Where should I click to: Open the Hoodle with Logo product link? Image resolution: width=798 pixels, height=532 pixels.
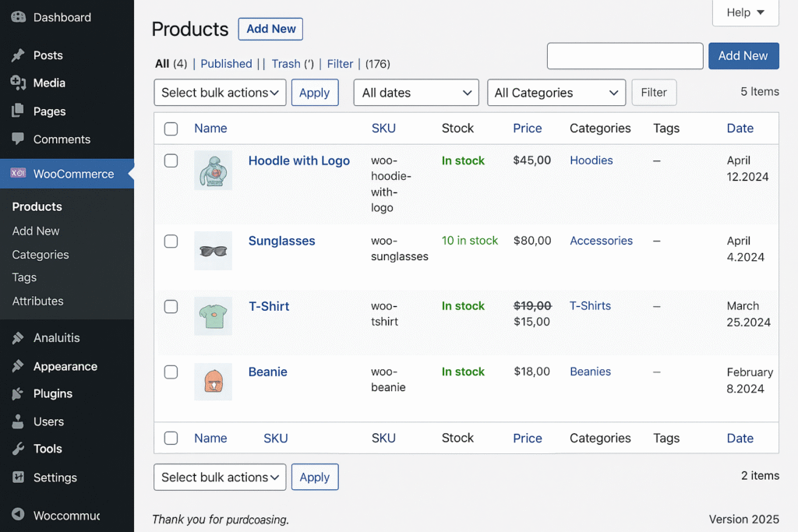coord(298,160)
